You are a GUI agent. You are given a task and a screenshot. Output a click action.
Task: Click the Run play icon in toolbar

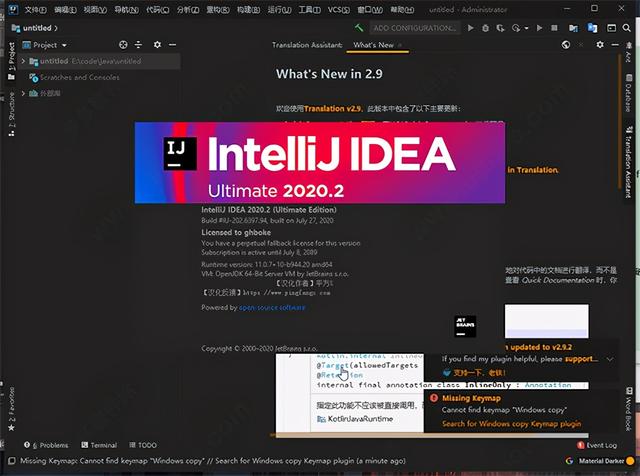pyautogui.click(x=471, y=28)
